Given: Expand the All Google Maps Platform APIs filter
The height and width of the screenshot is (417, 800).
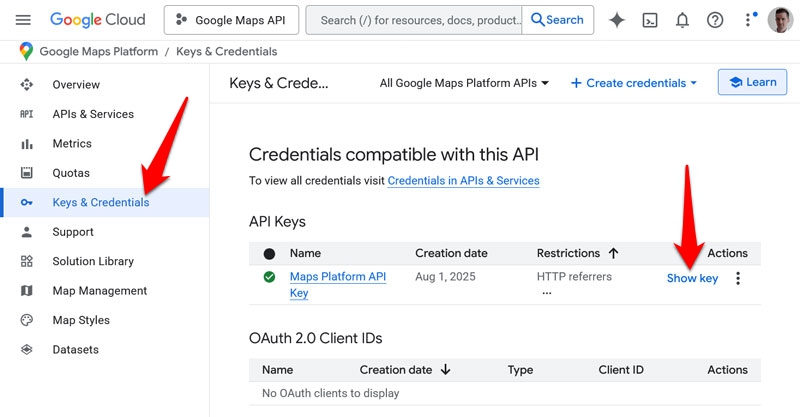Looking at the screenshot, I should pos(464,83).
